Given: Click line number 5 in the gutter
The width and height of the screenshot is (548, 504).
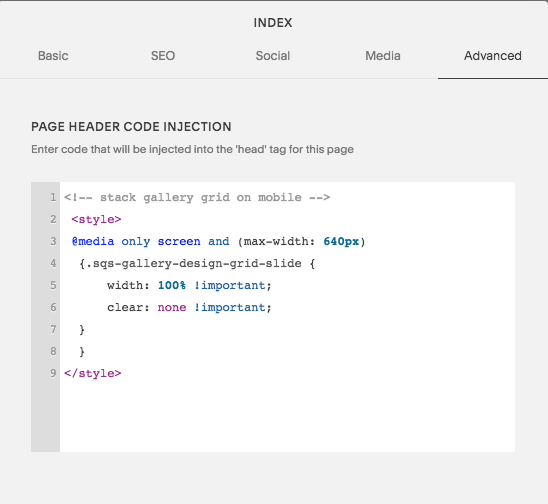Looking at the screenshot, I should tap(53, 286).
